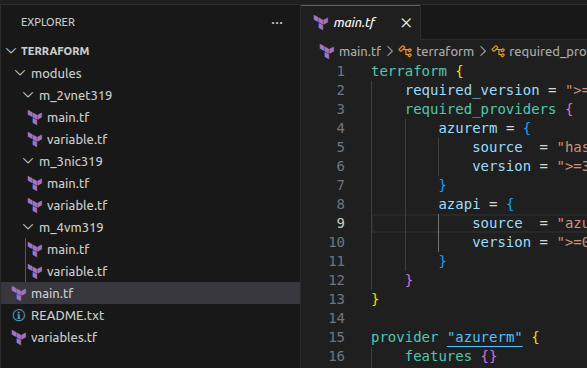Click the Terraform icon beside m_2vnet319 main.tf
The height and width of the screenshot is (368, 587).
35,118
